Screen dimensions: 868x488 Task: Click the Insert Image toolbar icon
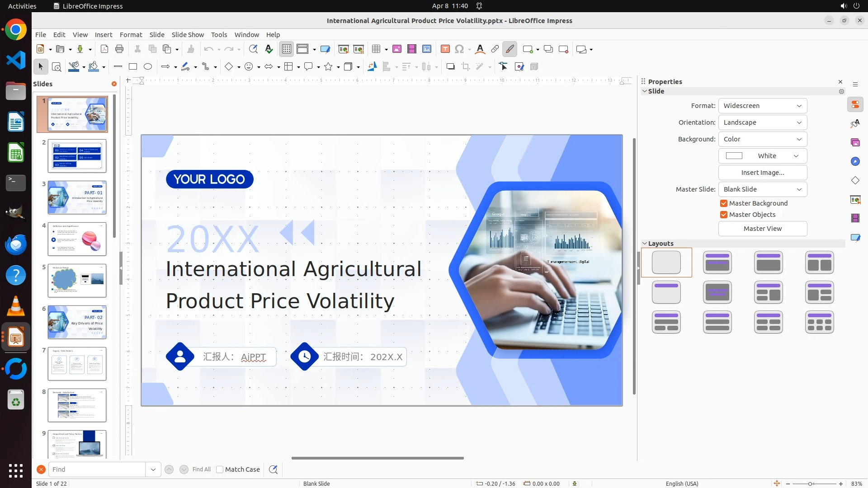pos(397,49)
